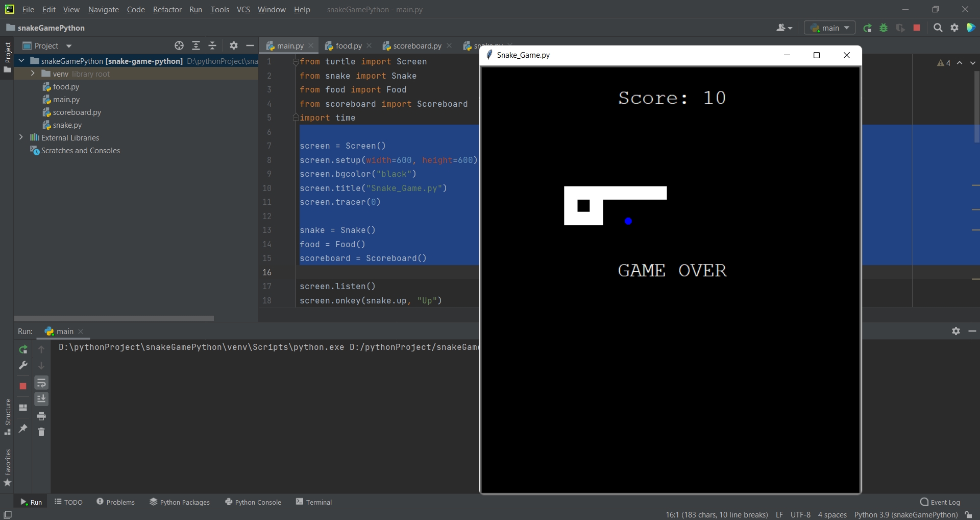The width and height of the screenshot is (980, 520).
Task: Click the Debug main bug icon
Action: pyautogui.click(x=884, y=28)
